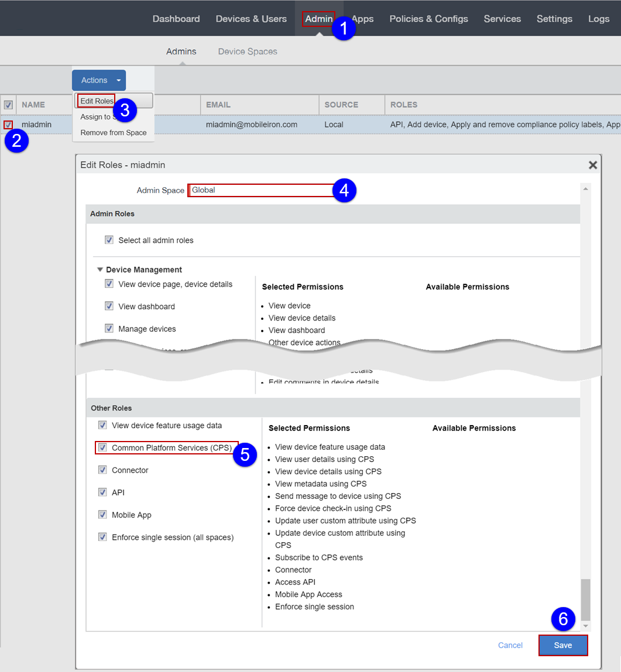This screenshot has height=672, width=621.
Task: Switch to the Device Spaces tab
Action: 248,51
